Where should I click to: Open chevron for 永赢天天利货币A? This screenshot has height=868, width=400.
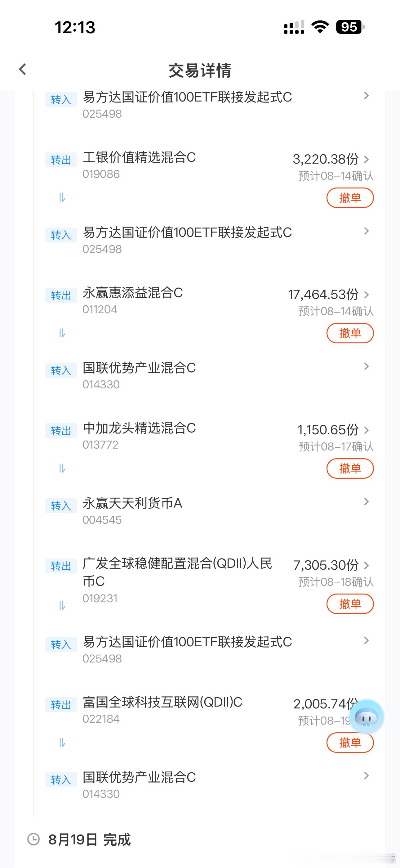click(367, 502)
